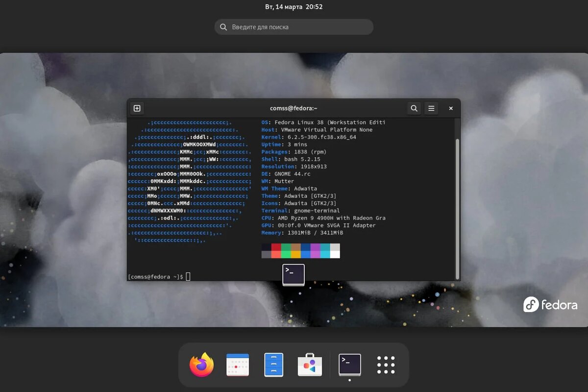Click the Memory '1301MiB / 3411MiB' text
The height and width of the screenshot is (392, 588).
pos(316,233)
